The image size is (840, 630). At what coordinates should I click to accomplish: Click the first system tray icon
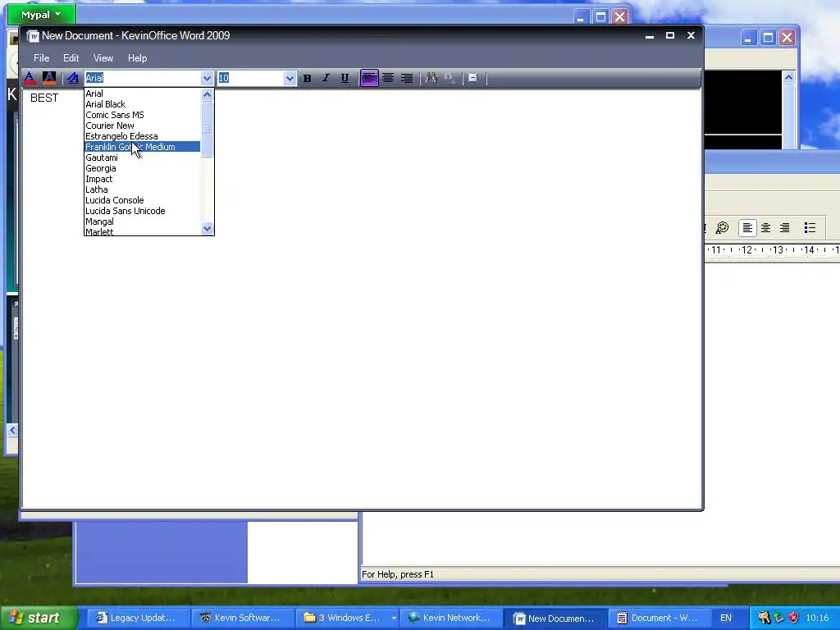[765, 619]
